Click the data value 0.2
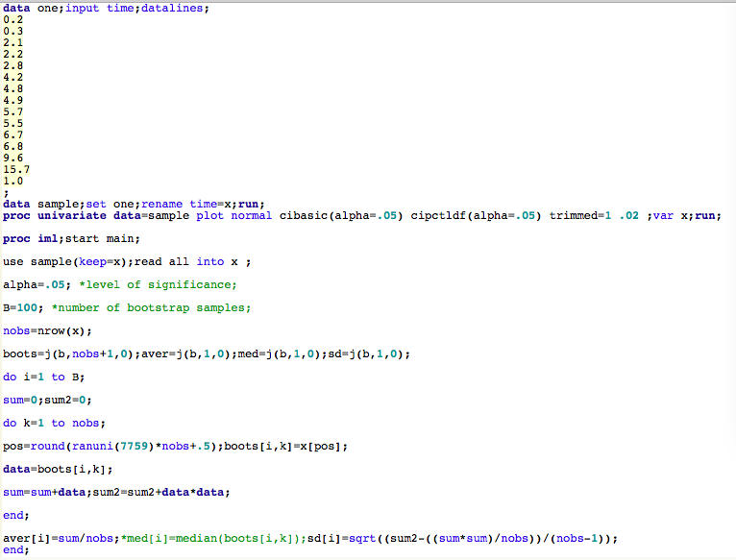736x560 pixels. click(x=12, y=20)
